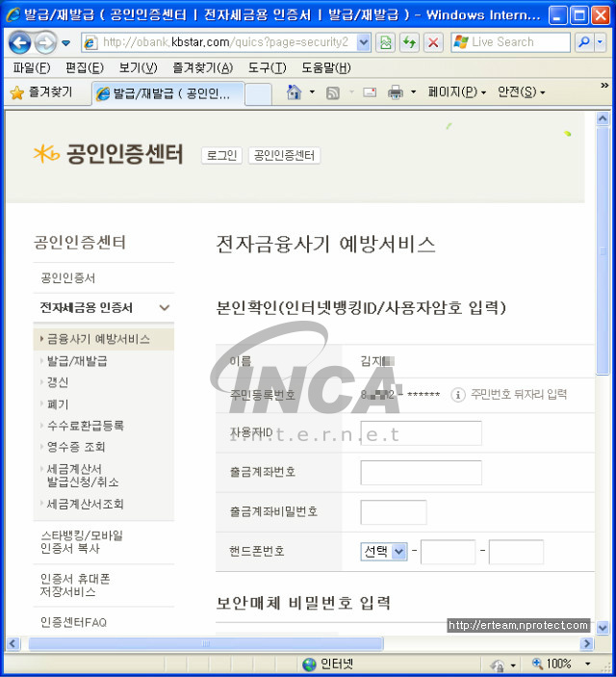Viewport: 616px width, 677px height.
Task: Click the vertical scrollbar up arrow
Action: tap(603, 118)
